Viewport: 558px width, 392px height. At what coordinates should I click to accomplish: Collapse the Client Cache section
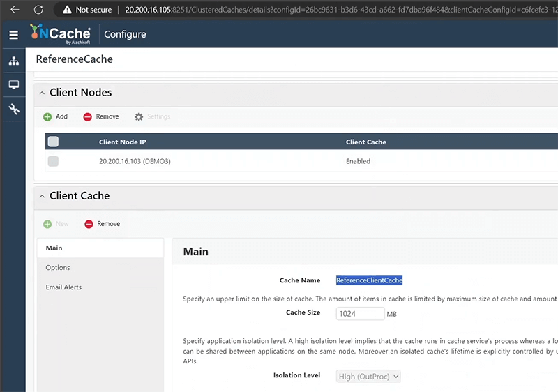click(42, 197)
